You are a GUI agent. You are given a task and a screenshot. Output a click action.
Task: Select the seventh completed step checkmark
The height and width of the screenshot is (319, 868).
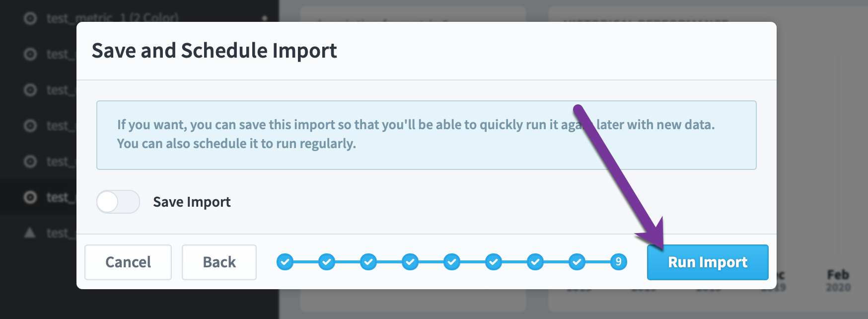pyautogui.click(x=535, y=262)
